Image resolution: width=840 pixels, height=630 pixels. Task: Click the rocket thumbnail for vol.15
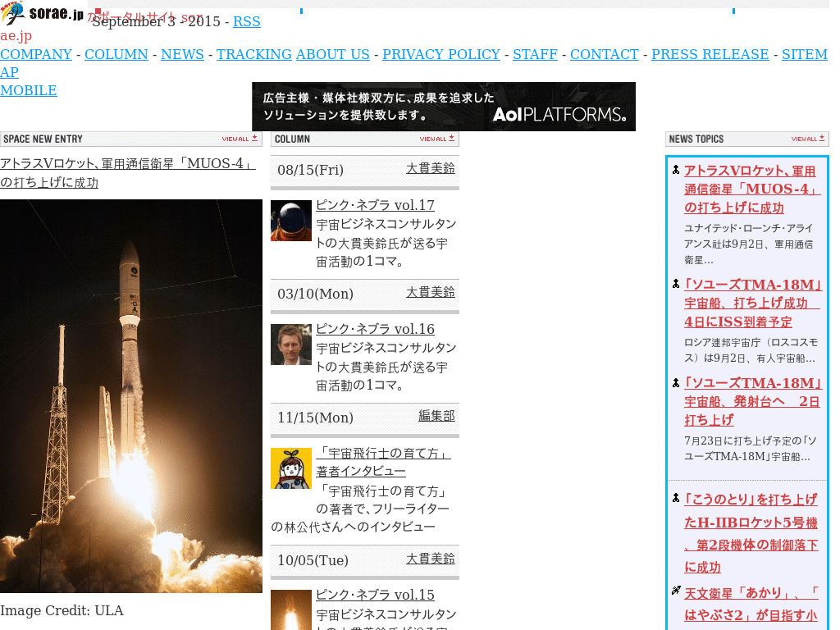point(291,609)
